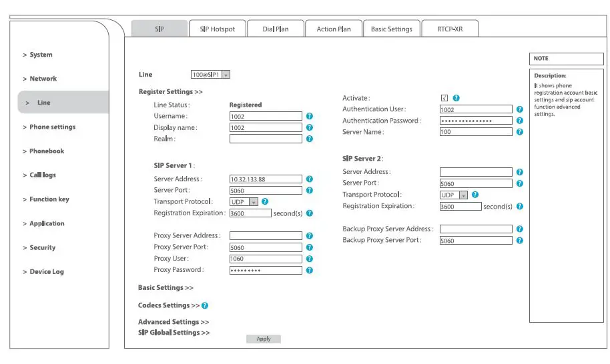Click the Proxy User input field
Image resolution: width=610 pixels, height=364 pixels.
[x=266, y=259]
